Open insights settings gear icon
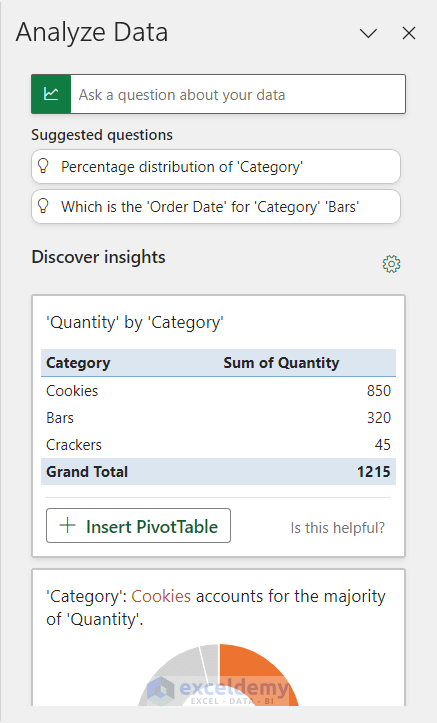 pos(391,264)
